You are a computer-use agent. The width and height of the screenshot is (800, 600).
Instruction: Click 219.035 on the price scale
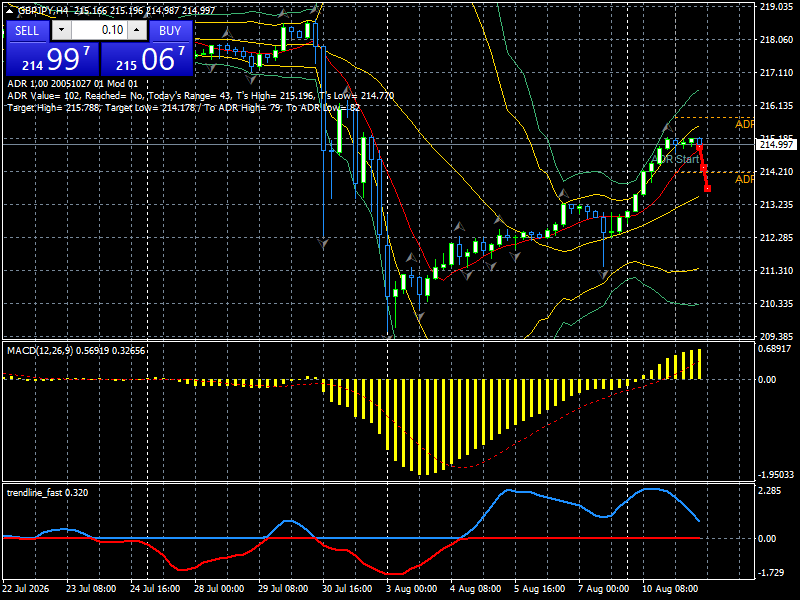click(x=777, y=7)
